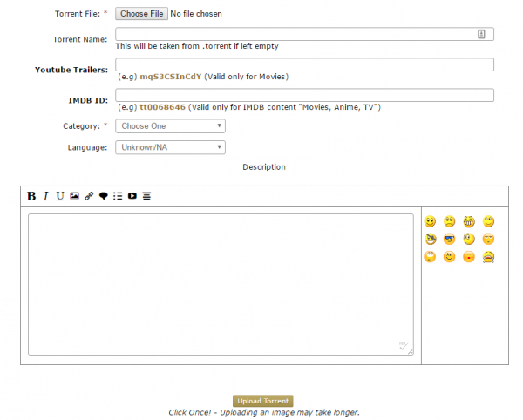Insert a hyperlink with the chain icon

tap(89, 196)
